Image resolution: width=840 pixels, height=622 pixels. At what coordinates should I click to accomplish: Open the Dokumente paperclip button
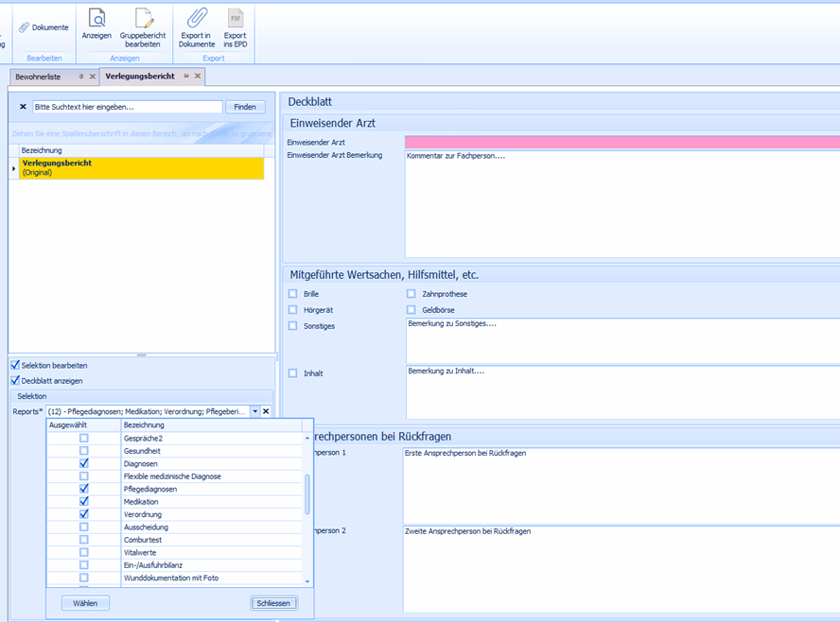pos(44,27)
